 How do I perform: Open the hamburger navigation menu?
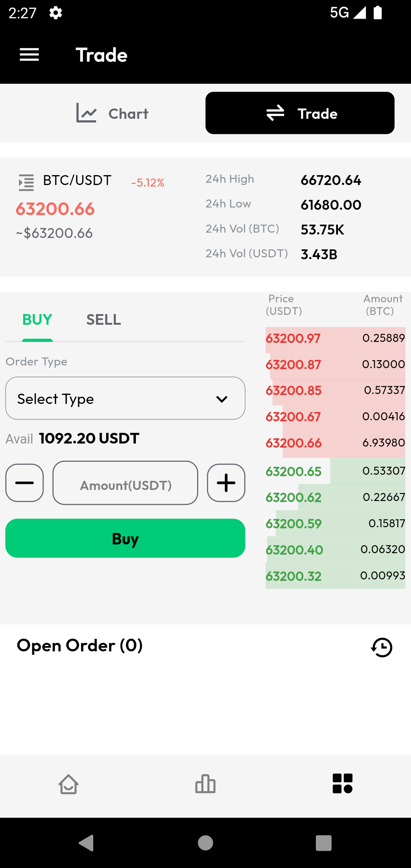[29, 55]
